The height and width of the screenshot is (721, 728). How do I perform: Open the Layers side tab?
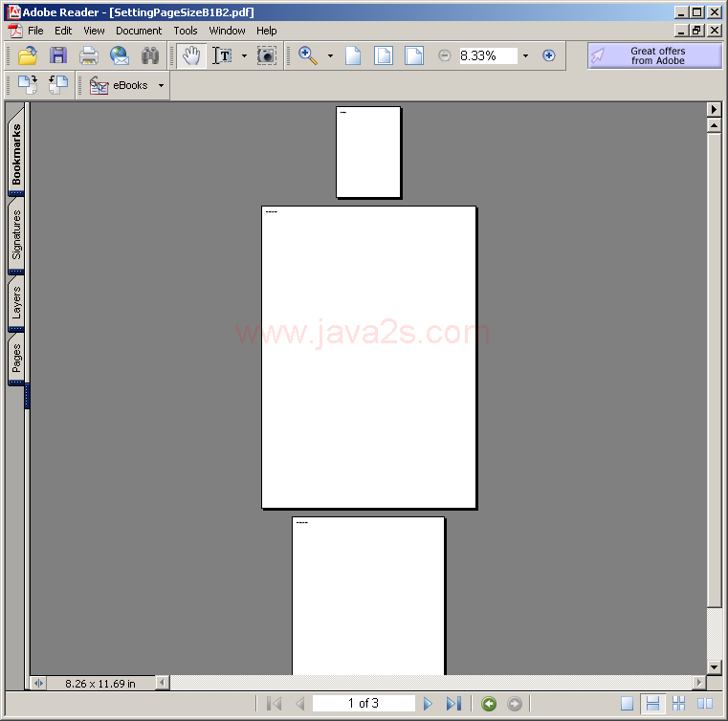[16, 302]
